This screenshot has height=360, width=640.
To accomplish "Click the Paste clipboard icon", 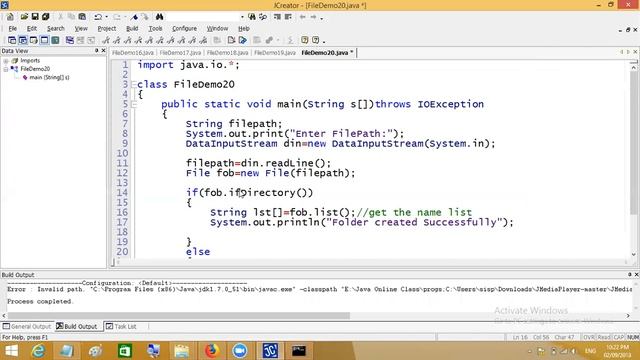I will pyautogui.click(x=82, y=17).
